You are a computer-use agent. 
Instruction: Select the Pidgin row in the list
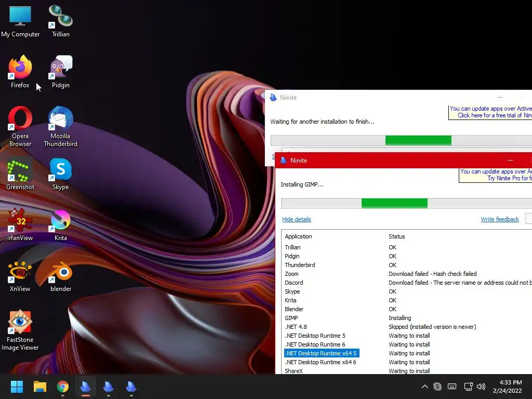tap(406, 256)
